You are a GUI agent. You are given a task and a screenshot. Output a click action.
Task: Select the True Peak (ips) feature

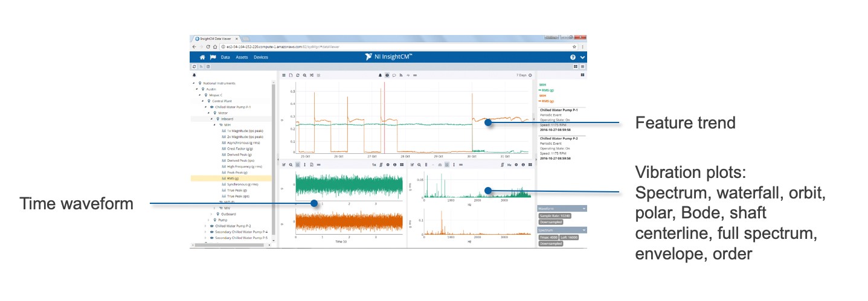click(237, 197)
